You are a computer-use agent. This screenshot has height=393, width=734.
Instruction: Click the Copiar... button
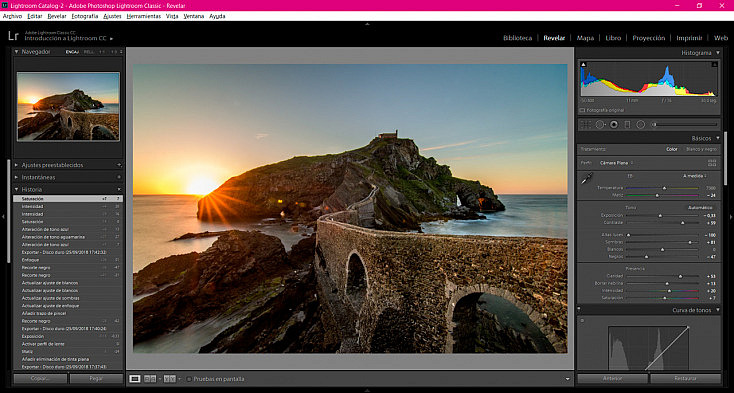[x=40, y=378]
